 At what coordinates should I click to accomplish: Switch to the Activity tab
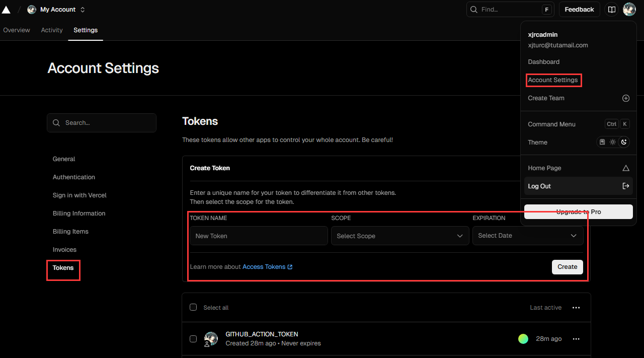52,30
